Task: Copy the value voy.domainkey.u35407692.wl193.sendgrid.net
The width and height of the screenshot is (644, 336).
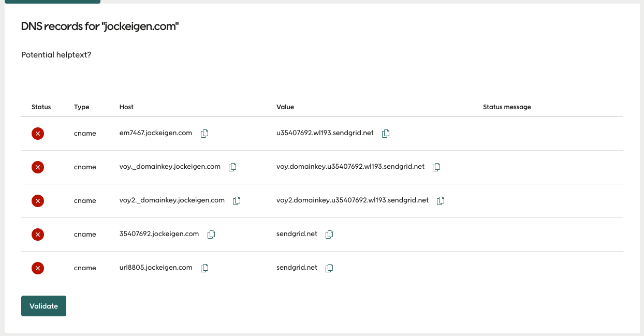Action: [436, 167]
